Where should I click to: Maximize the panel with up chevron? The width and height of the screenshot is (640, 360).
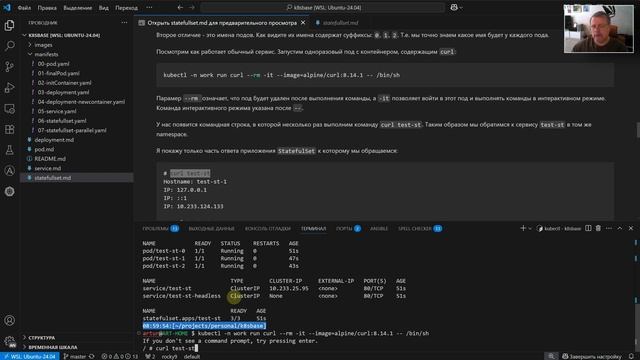(620, 228)
